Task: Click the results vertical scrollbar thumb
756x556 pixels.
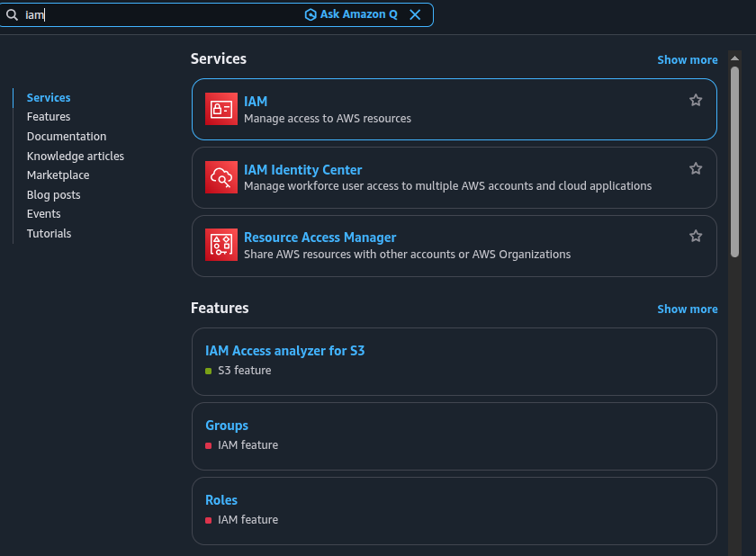Action: click(734, 162)
